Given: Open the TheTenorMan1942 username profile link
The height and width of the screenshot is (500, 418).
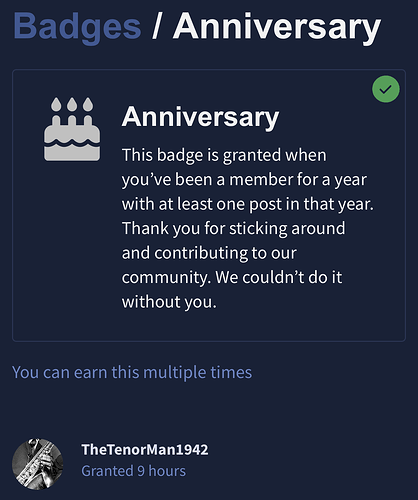Looking at the screenshot, I should click(x=145, y=449).
